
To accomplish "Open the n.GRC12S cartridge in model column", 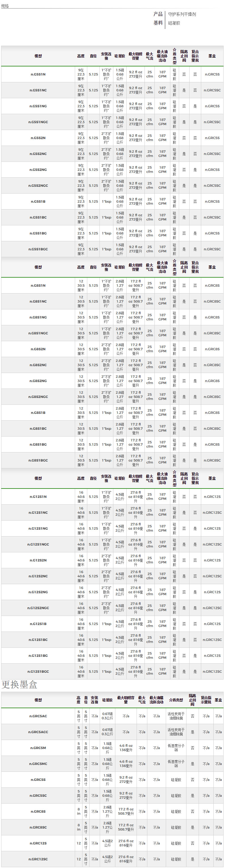I will tap(38, 843).
